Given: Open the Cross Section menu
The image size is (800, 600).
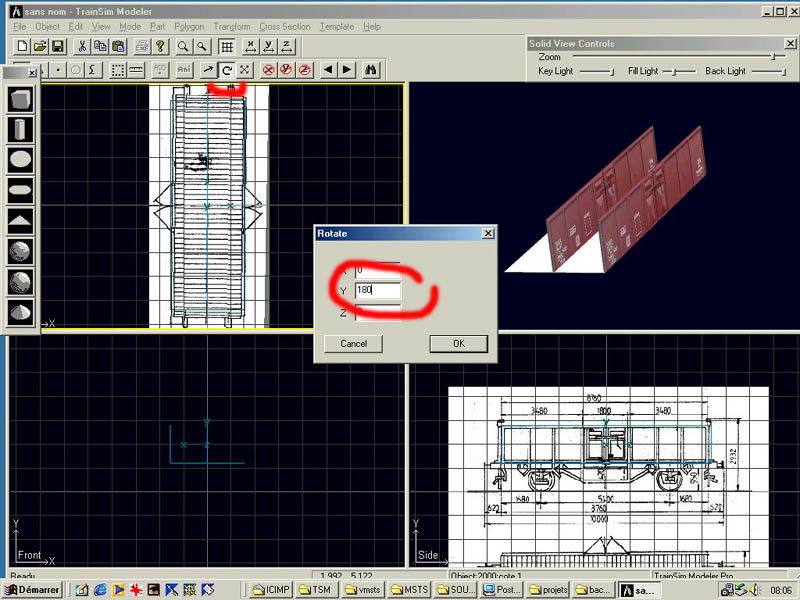Looking at the screenshot, I should pos(285,27).
